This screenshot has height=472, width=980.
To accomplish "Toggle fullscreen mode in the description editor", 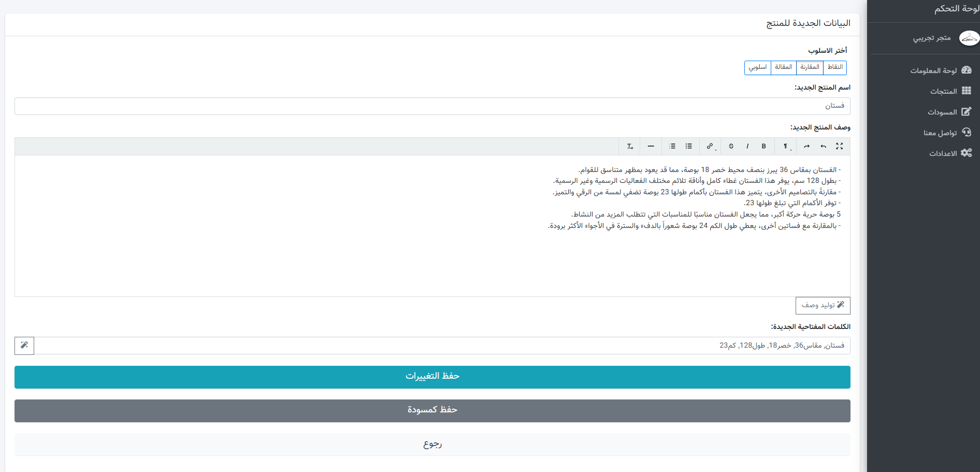I will coord(839,147).
